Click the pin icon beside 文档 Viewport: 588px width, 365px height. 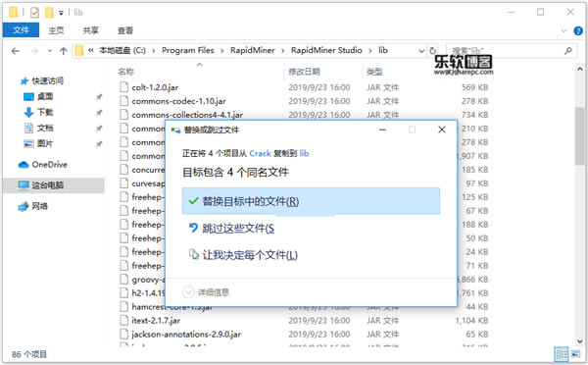click(x=99, y=129)
